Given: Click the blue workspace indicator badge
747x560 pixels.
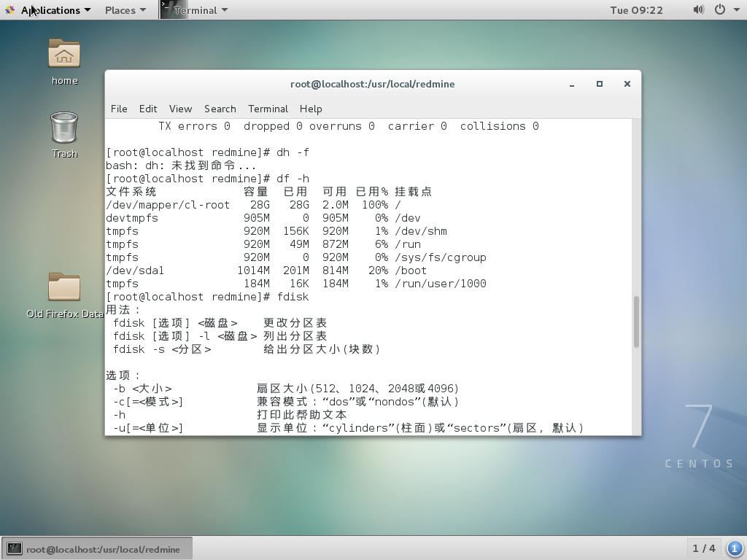Looking at the screenshot, I should click(735, 548).
